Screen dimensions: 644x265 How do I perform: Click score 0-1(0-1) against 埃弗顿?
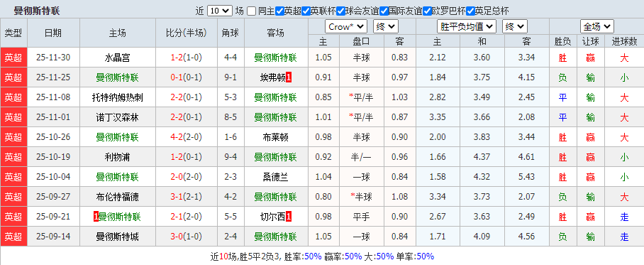coord(187,77)
